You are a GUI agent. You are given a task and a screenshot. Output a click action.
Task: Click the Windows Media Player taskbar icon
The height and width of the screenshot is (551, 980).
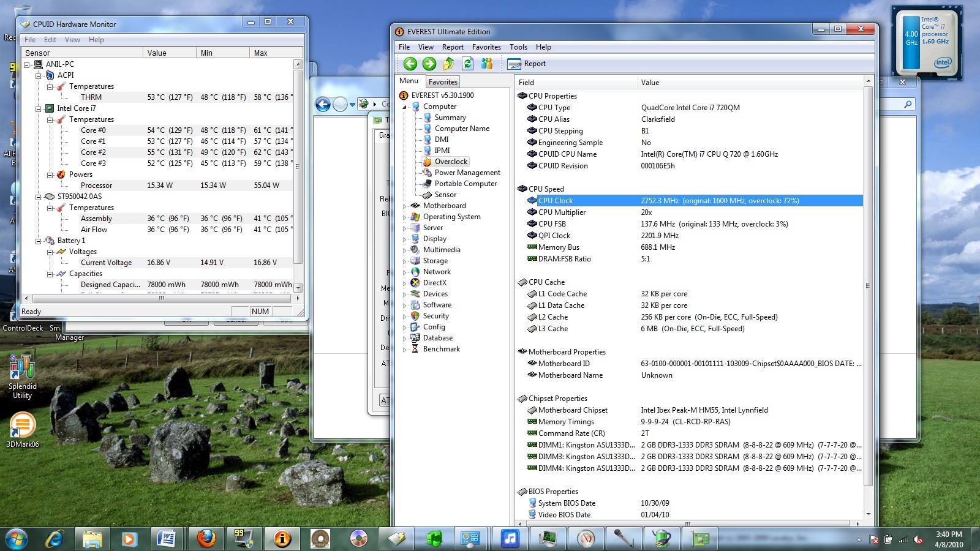[x=129, y=538]
